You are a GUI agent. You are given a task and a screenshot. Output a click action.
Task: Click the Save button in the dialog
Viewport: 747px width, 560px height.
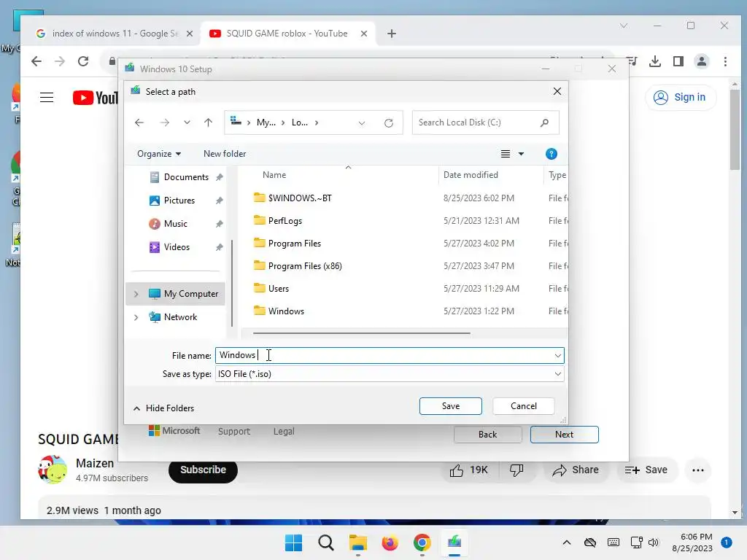450,406
